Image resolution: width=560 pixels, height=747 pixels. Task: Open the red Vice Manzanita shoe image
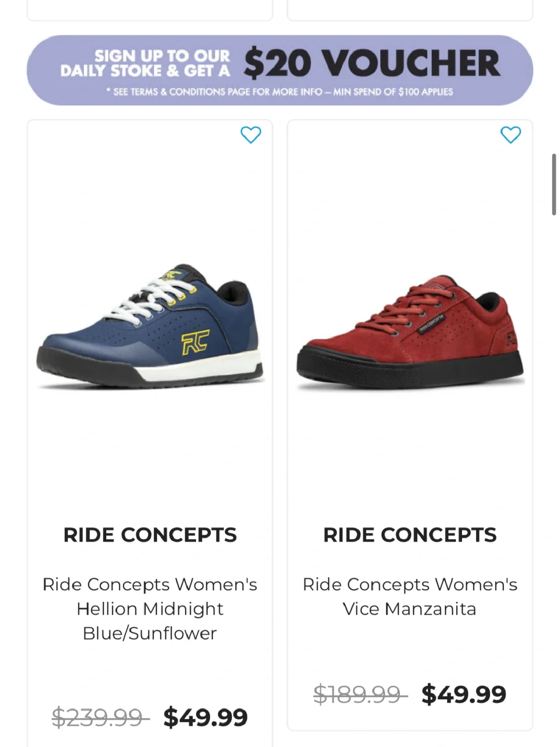coord(410,332)
